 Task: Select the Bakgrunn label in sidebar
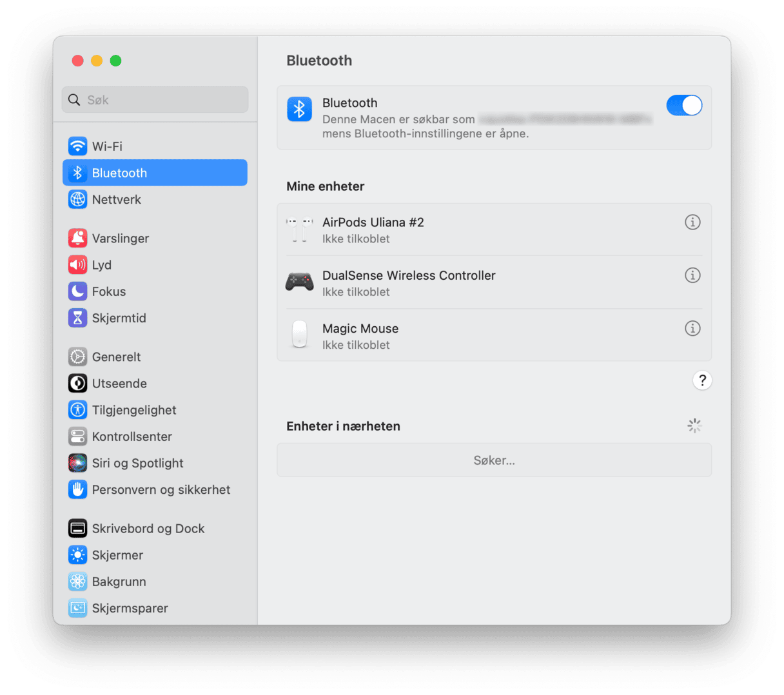coord(119,582)
